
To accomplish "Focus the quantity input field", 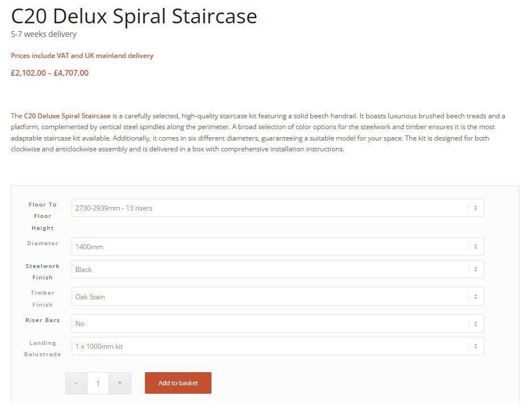I will [98, 383].
